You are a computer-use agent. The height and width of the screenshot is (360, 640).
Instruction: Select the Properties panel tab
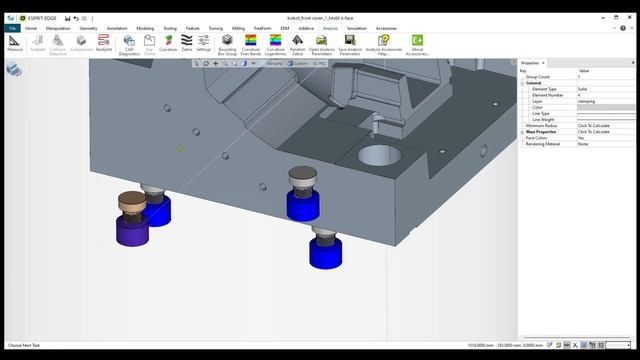(x=530, y=63)
